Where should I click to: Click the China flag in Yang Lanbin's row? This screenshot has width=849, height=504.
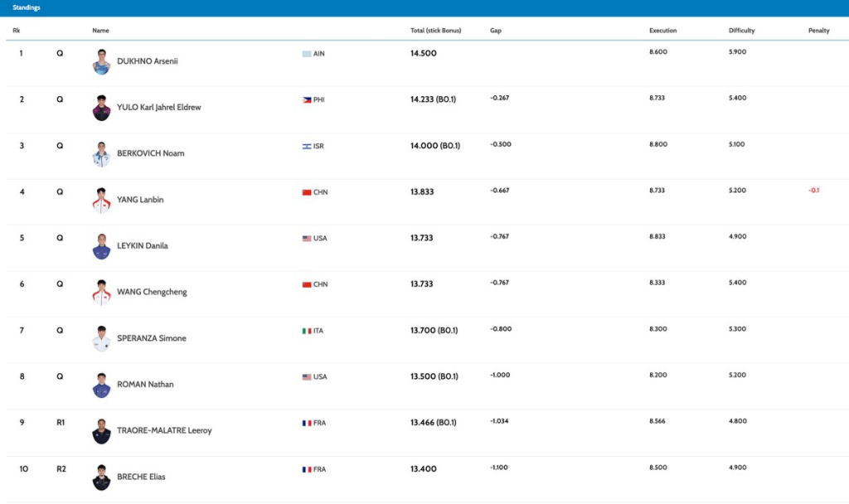coord(307,192)
